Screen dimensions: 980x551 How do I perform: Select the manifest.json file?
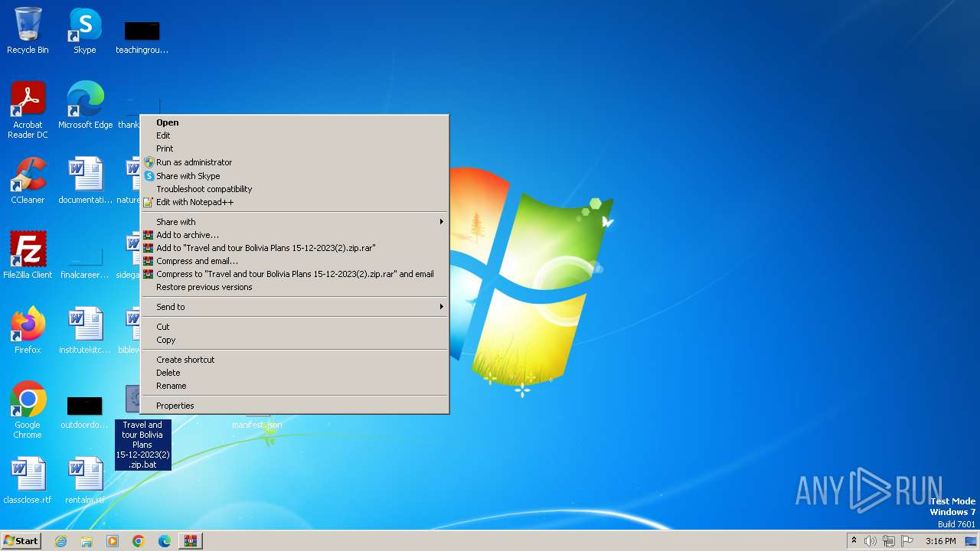[257, 424]
